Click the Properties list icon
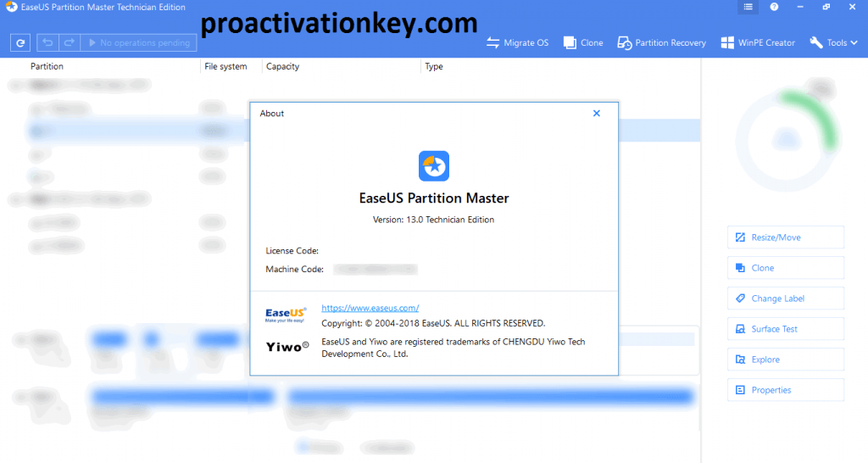Image resolution: width=868 pixels, height=463 pixels. point(740,390)
